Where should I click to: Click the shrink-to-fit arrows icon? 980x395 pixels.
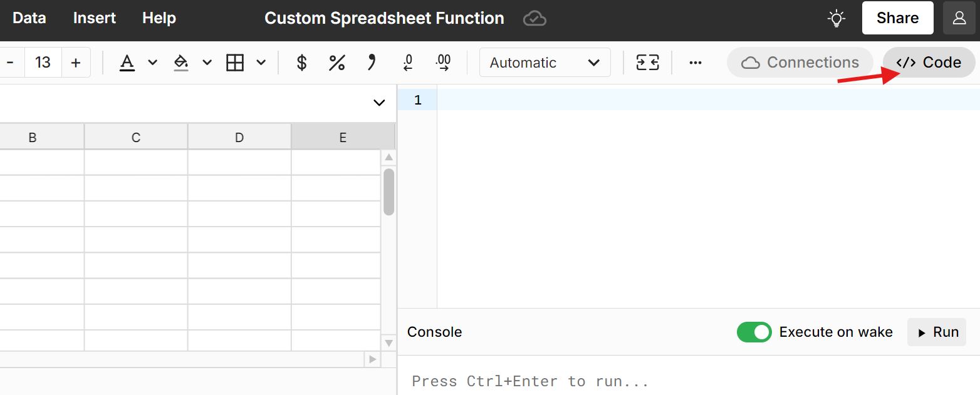647,63
